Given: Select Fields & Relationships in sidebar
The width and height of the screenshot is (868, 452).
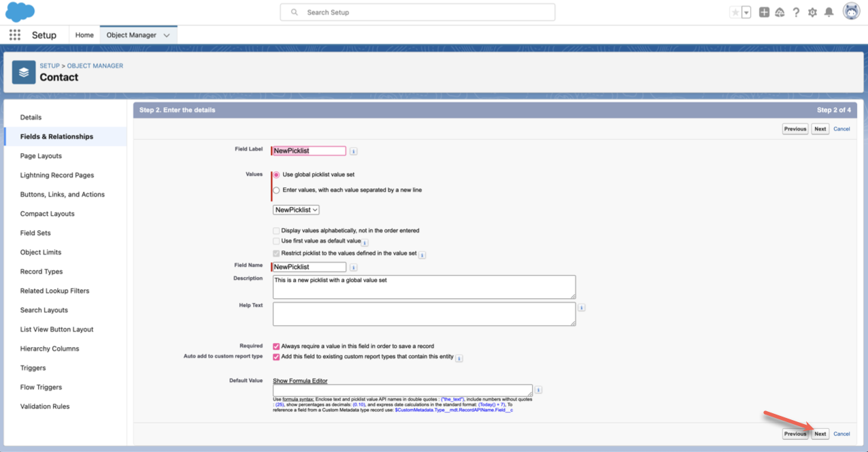Looking at the screenshot, I should pos(65,136).
